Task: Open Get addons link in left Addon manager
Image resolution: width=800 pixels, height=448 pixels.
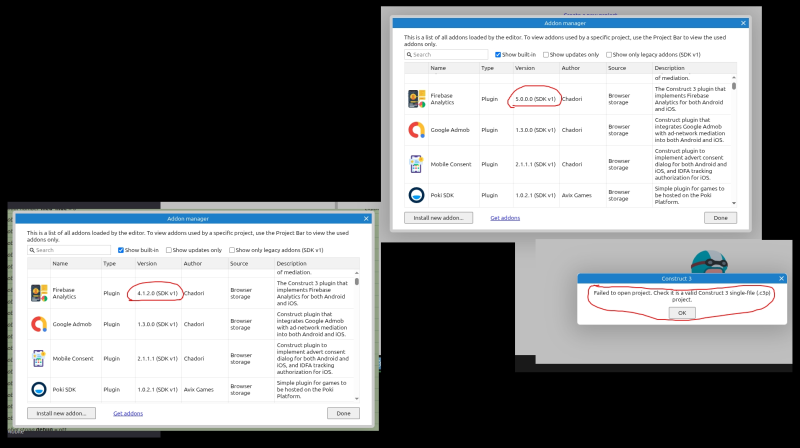Action: point(128,413)
